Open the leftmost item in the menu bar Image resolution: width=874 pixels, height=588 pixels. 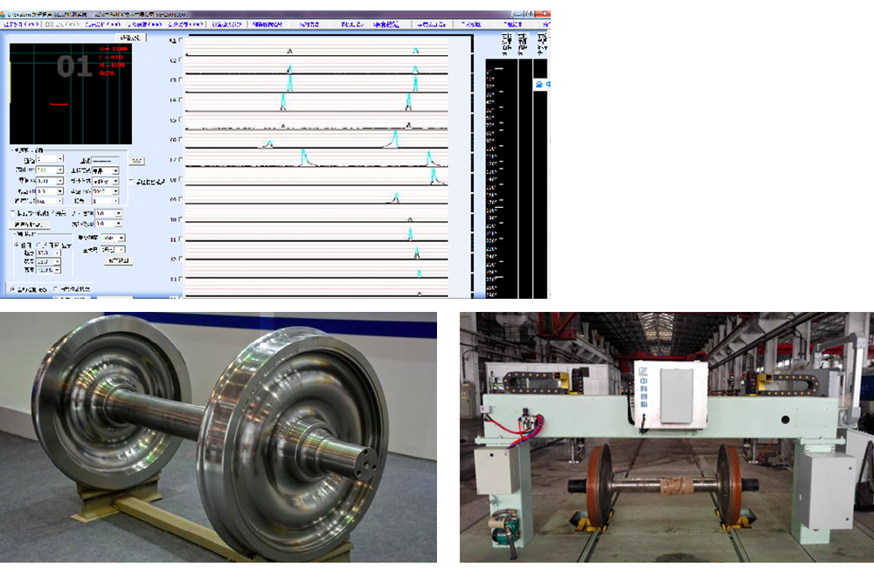coord(19,25)
